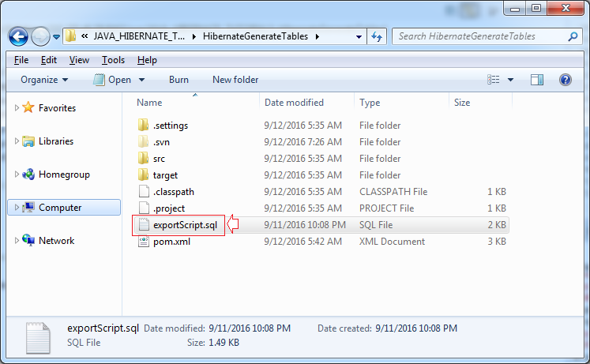
Task: Select Favorites in the navigation pane
Action: click(57, 108)
